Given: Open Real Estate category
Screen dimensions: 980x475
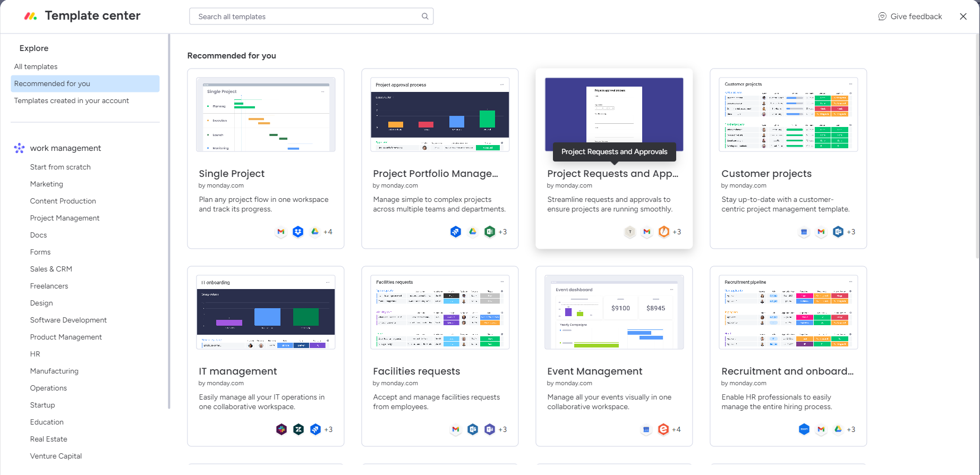Looking at the screenshot, I should click(49, 439).
